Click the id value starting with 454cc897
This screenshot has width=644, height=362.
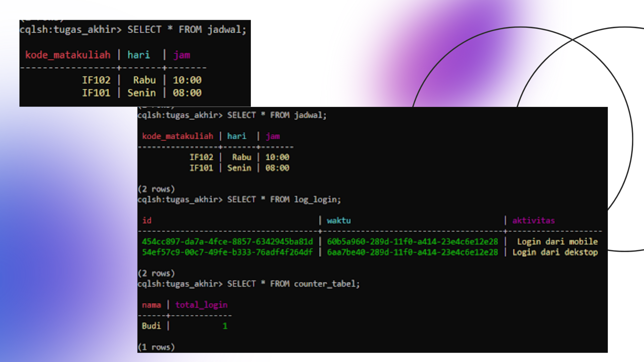[227, 242]
